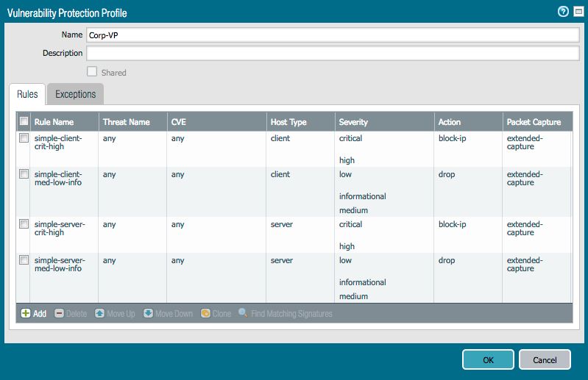Image resolution: width=588 pixels, height=380 pixels.
Task: Click the Move Down arrow icon
Action: [x=148, y=313]
